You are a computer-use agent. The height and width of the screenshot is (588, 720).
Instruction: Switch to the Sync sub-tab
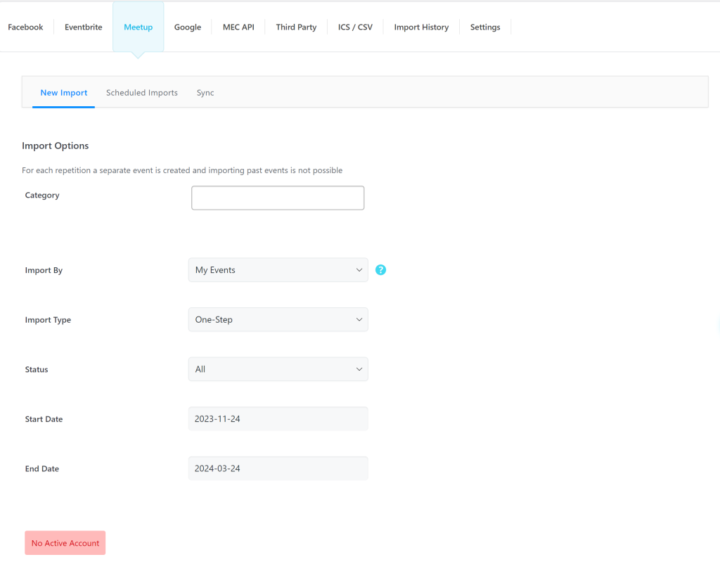pyautogui.click(x=205, y=92)
